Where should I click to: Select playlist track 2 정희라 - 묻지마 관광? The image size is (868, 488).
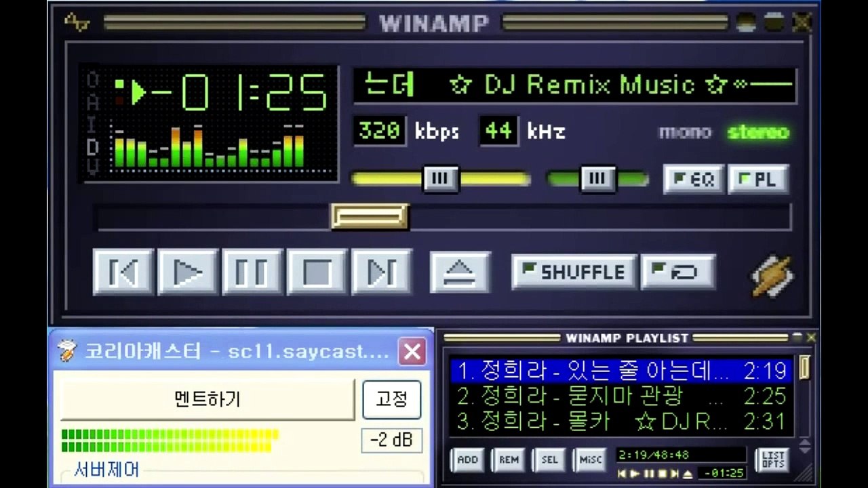[x=620, y=396]
